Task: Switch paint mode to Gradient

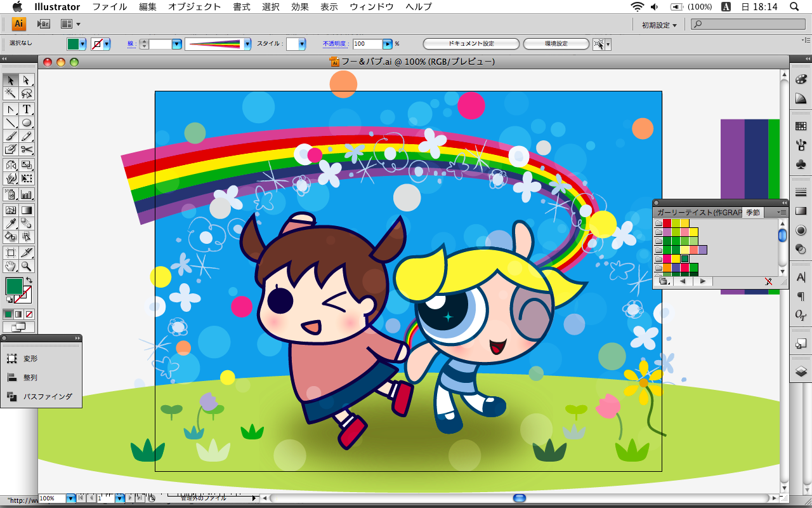Action: pos(18,314)
